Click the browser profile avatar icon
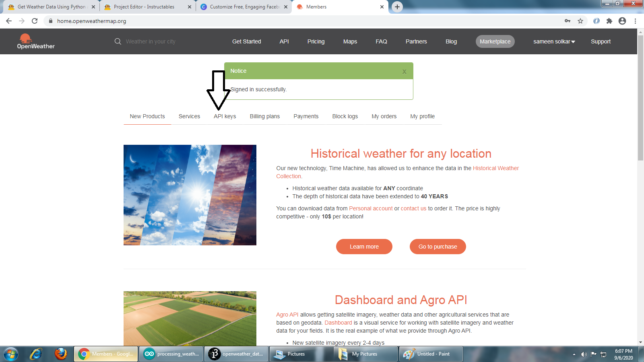The image size is (644, 362). (623, 21)
